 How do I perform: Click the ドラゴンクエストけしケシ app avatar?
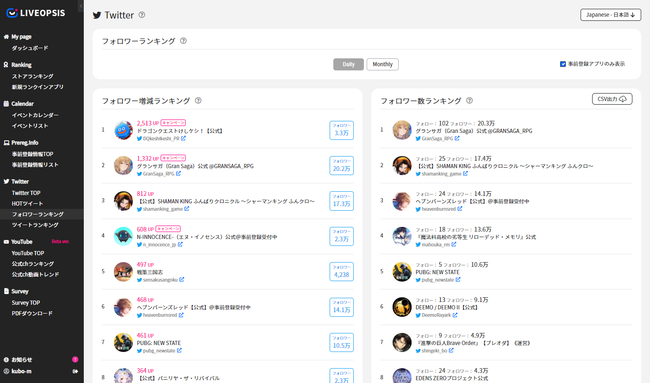coord(123,130)
